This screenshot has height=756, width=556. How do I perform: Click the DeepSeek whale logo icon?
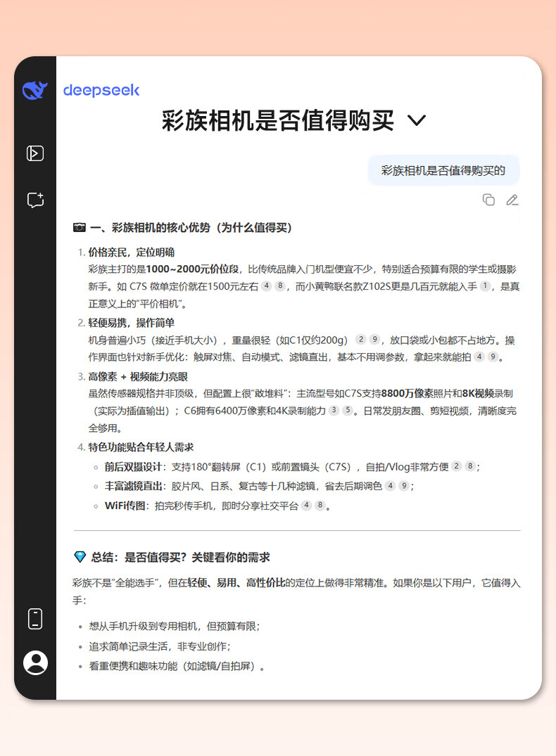click(x=34, y=90)
